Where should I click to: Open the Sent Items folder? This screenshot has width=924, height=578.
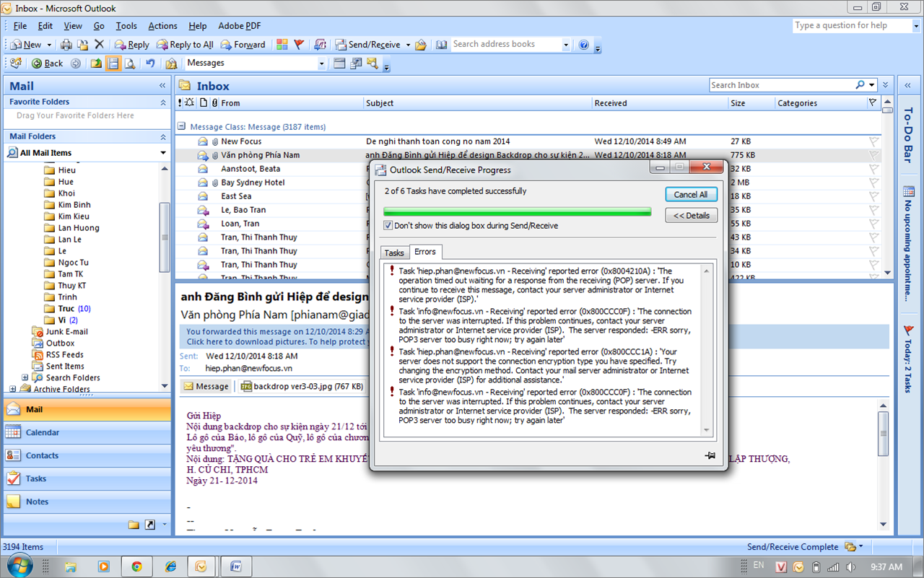tap(65, 367)
